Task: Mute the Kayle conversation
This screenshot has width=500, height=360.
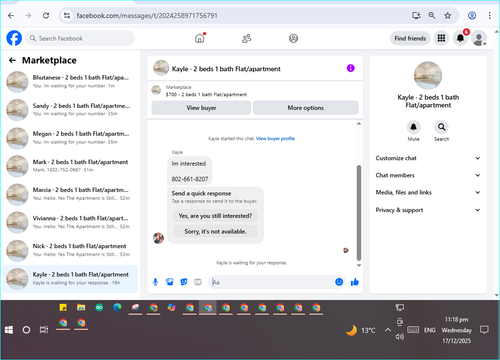Action: (413, 127)
